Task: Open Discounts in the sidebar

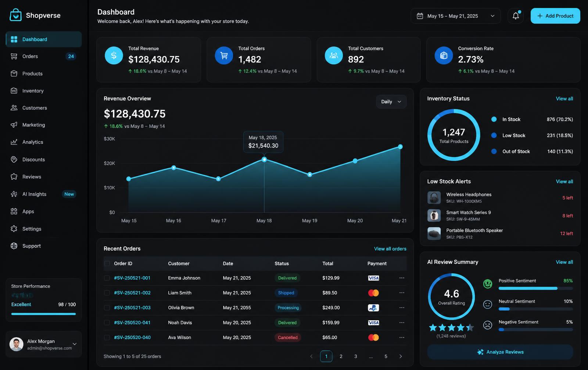Action: 44,159
